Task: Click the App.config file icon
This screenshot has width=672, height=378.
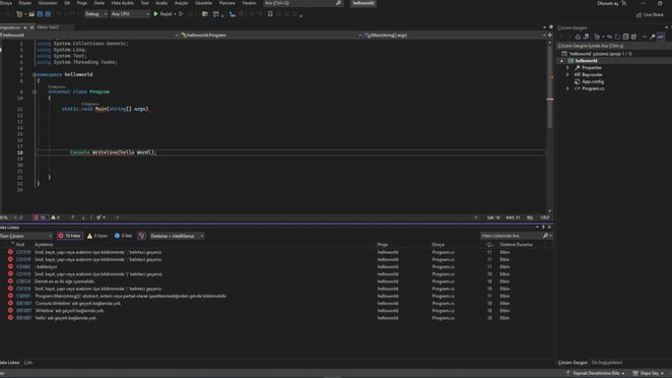Action: (x=577, y=81)
